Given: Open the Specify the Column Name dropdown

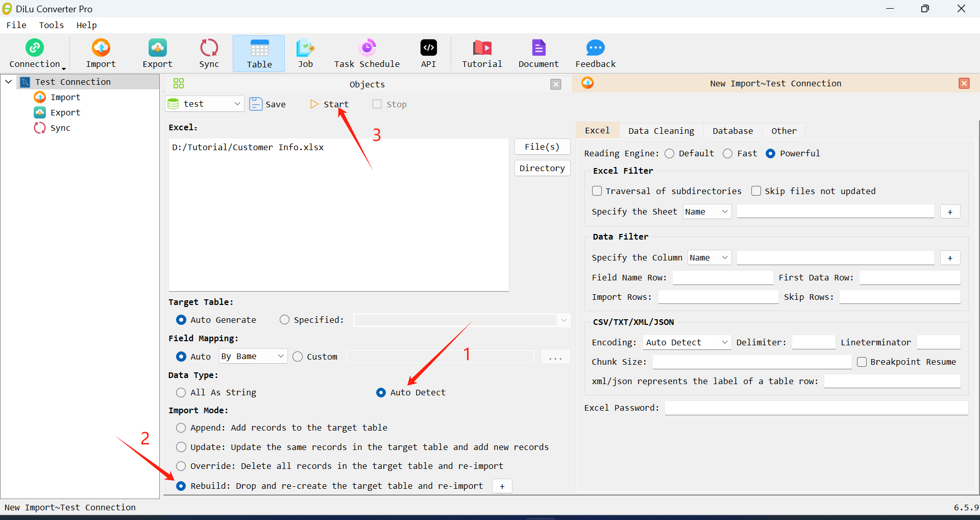Looking at the screenshot, I should point(709,258).
